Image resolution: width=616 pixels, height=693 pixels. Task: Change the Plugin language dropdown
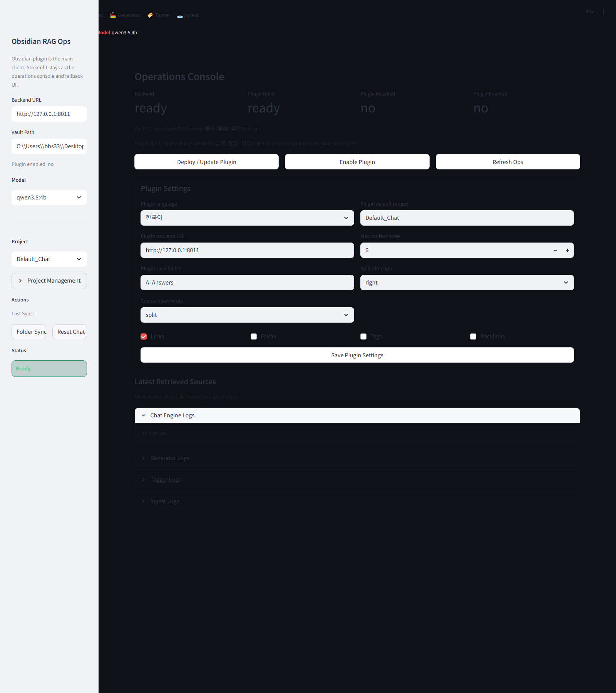[247, 218]
